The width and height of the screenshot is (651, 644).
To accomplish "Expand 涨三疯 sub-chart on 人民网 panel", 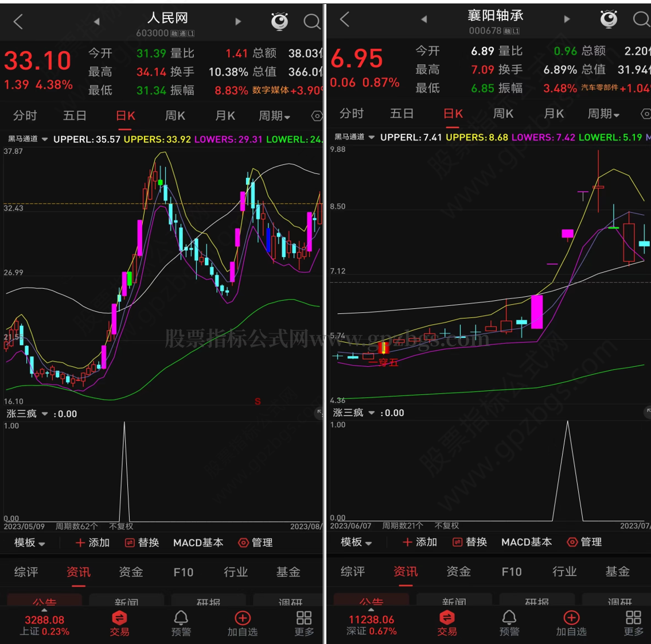I will (318, 413).
